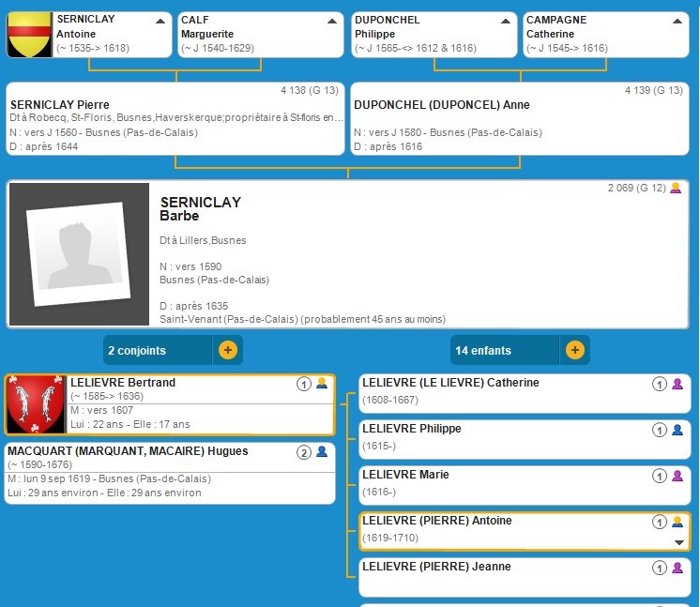
Task: Click Barbe Serniclay's placeholder photo
Action: point(79,254)
